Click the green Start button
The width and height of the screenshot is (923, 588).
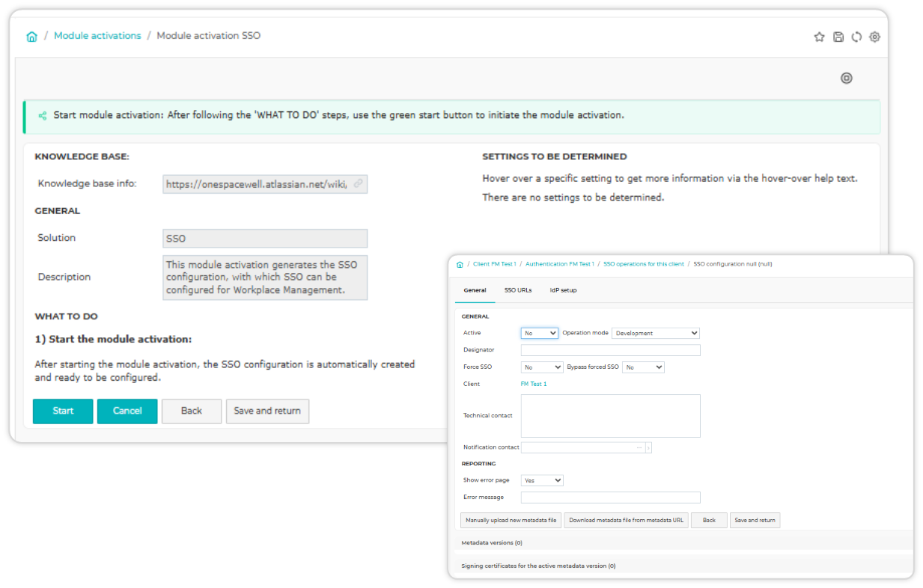tap(63, 411)
